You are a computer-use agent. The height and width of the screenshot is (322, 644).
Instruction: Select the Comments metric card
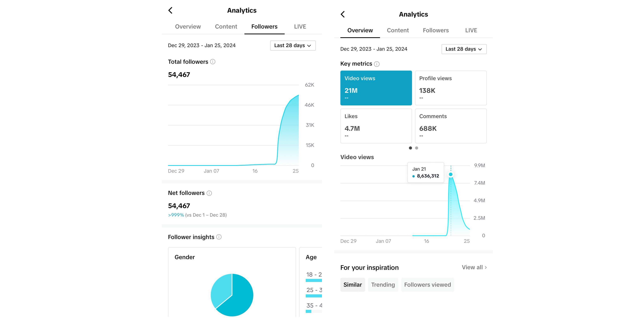pos(451,126)
